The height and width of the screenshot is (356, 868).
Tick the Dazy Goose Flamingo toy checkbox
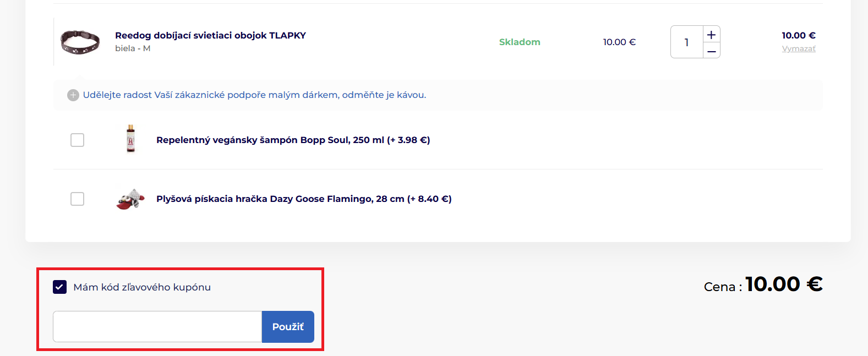coord(78,199)
